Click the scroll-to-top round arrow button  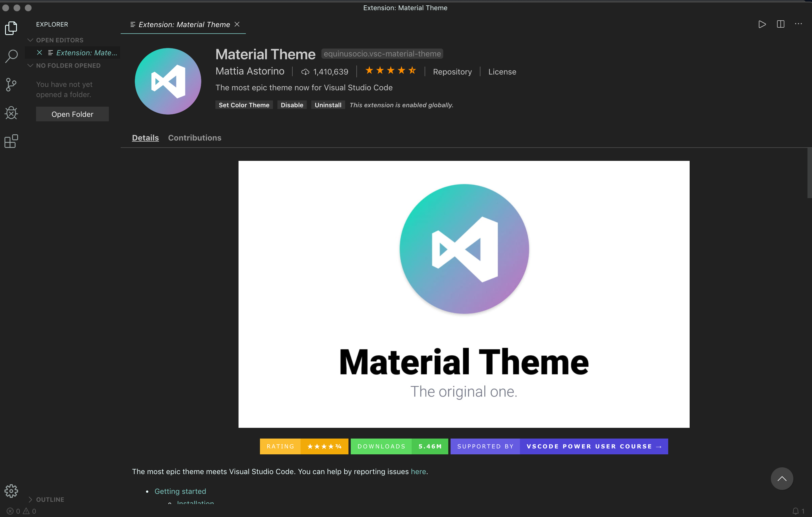coord(782,478)
